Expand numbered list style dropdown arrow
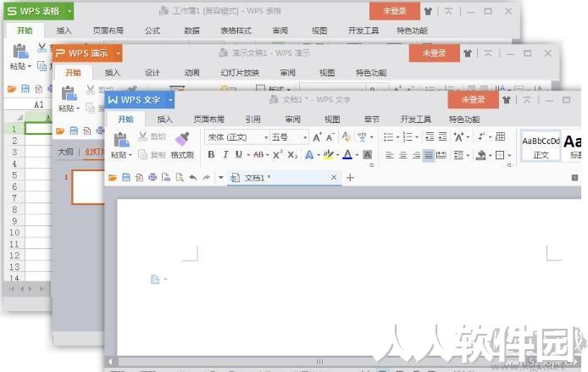This screenshot has width=588, height=372. click(x=417, y=137)
